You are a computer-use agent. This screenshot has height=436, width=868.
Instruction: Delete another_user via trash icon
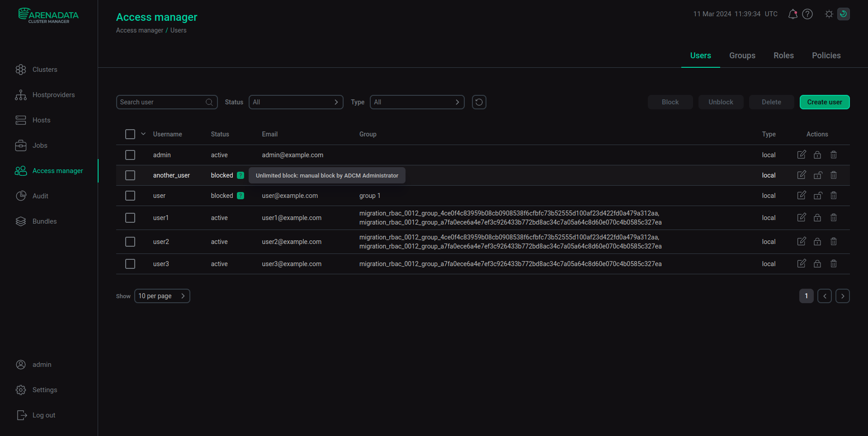click(834, 175)
